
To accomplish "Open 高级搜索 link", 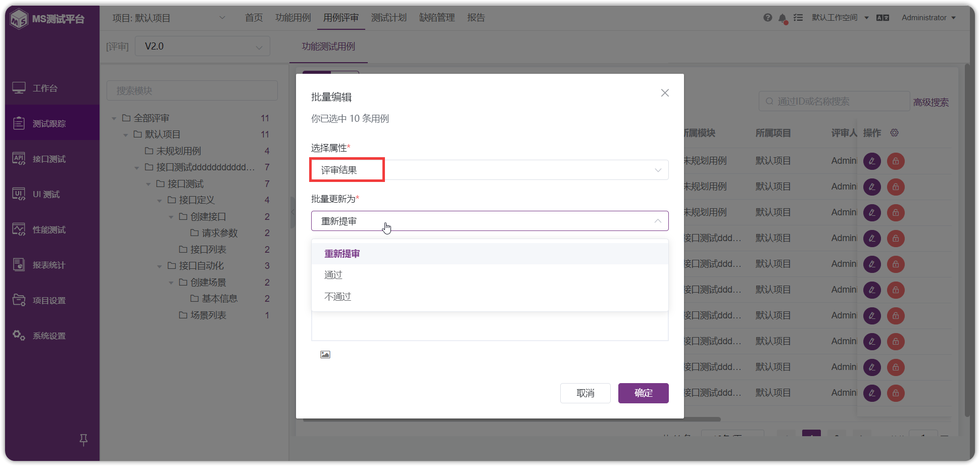I will pyautogui.click(x=931, y=102).
